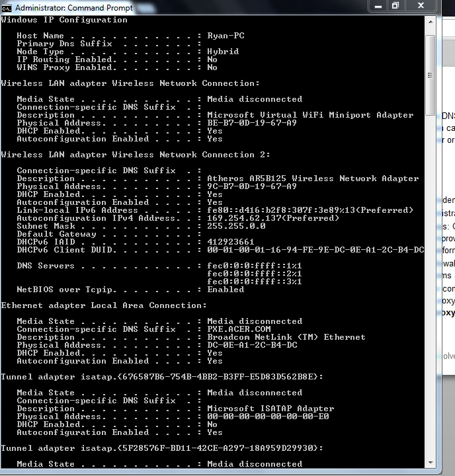This screenshot has height=476, width=455.
Task: Click subnet mask '255.255.0.0'
Action: point(236,226)
